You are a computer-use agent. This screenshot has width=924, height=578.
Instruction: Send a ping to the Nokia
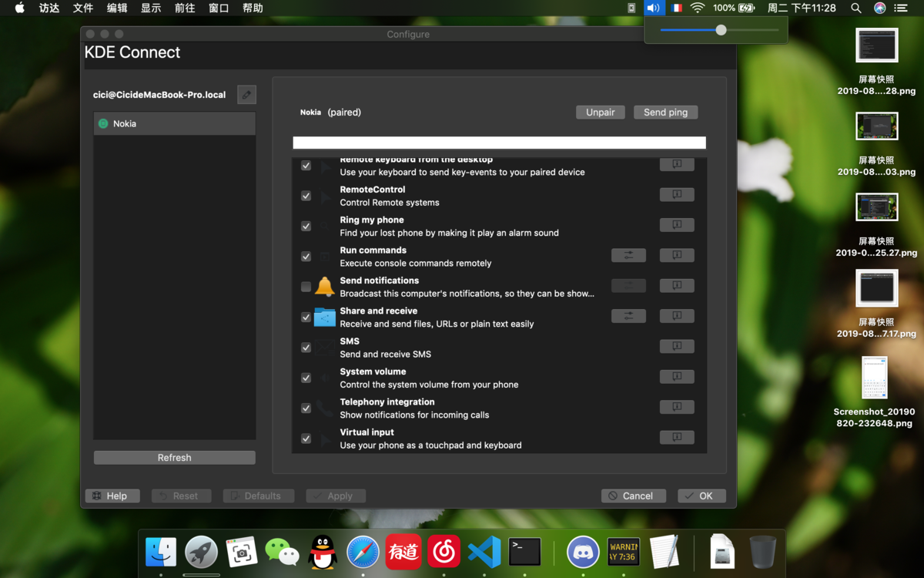[x=665, y=113]
